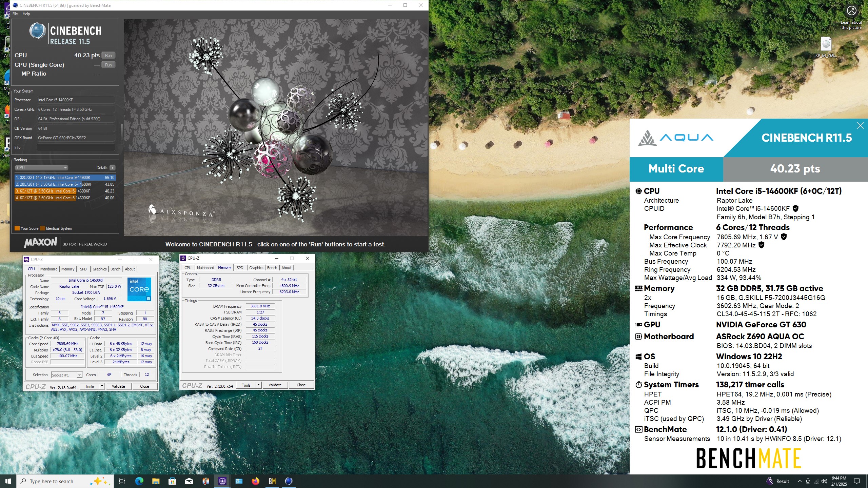868x488 pixels.
Task: Click the GPU card icon in BenchMate
Action: point(638,325)
